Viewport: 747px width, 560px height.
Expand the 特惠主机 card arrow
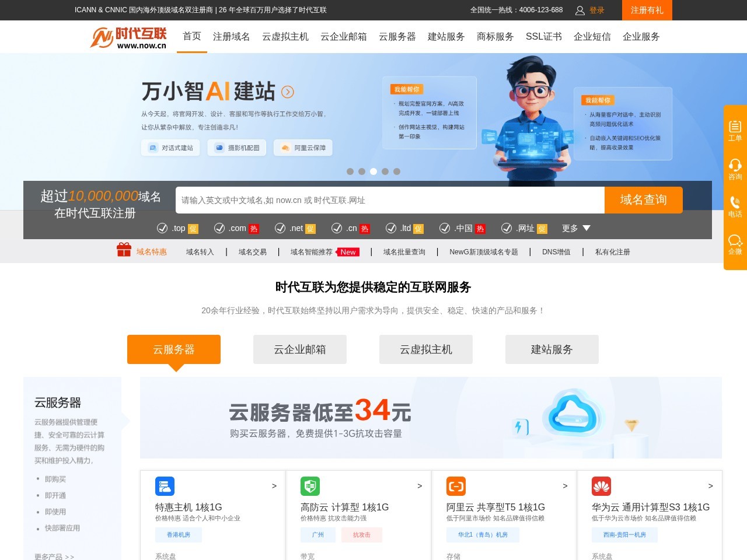click(x=274, y=486)
